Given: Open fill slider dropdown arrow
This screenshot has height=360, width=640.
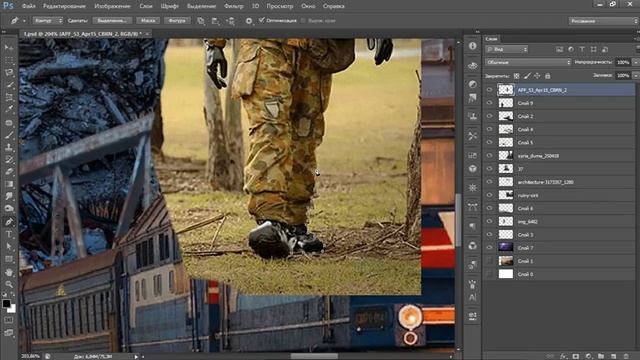Looking at the screenshot, I should point(636,76).
